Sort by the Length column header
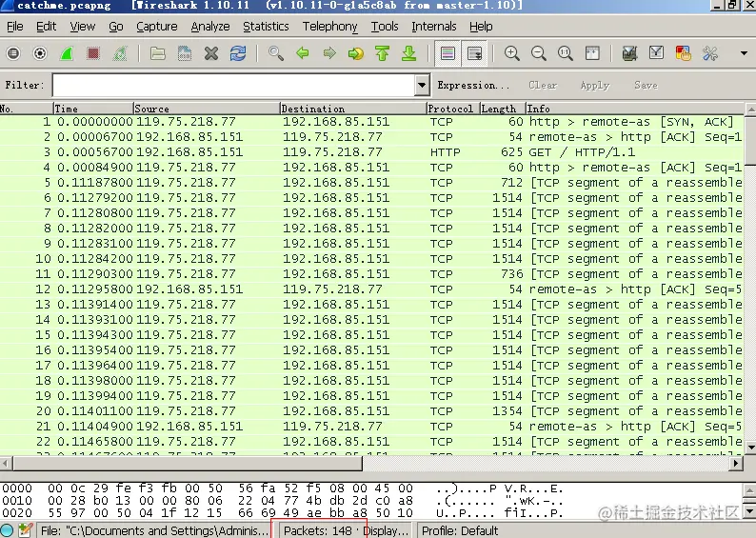This screenshot has height=538, width=756. (x=503, y=109)
